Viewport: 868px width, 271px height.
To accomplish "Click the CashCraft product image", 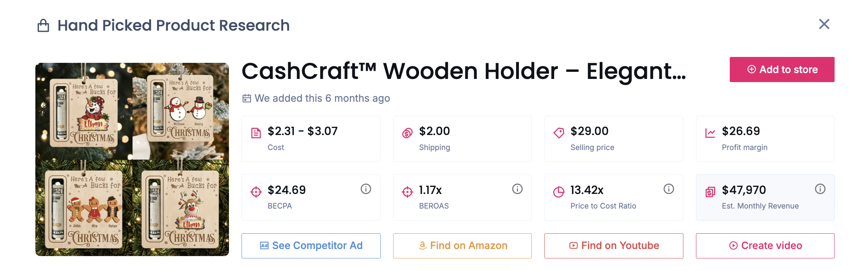I will point(132,159).
